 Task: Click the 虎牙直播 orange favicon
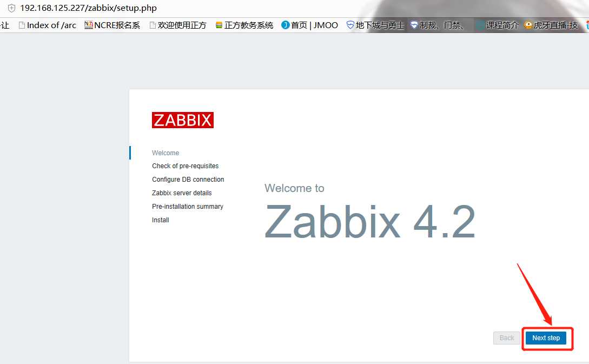tap(528, 25)
